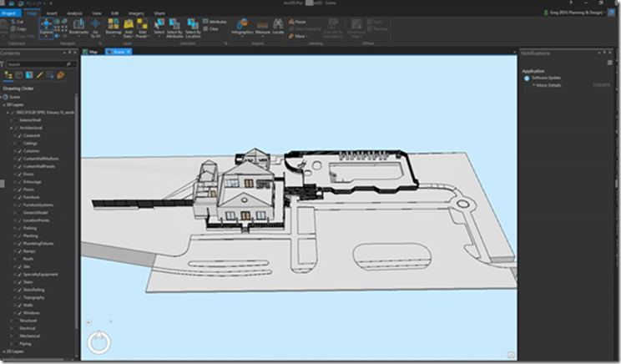The width and height of the screenshot is (621, 364).
Task: Toggle Columns layer visibility
Action: (19, 151)
